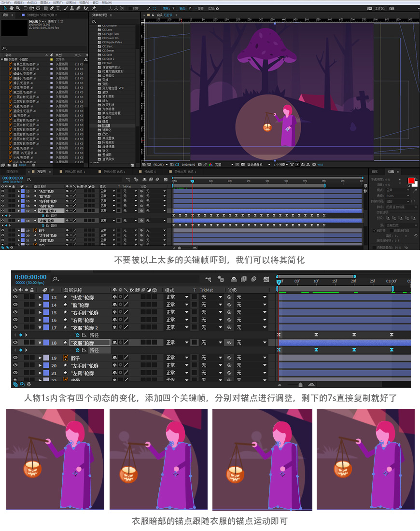Select the Clone Stamp tool
This screenshot has width=420, height=531.
pyautogui.click(x=72, y=8)
